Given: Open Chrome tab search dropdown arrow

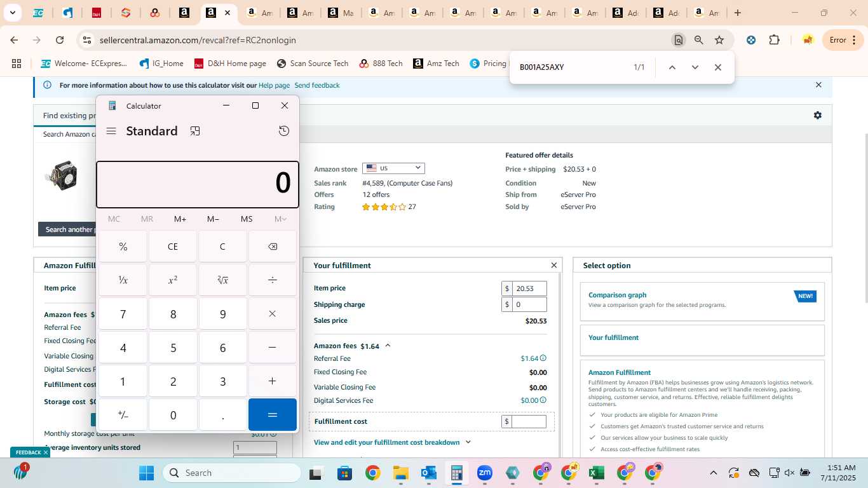Looking at the screenshot, I should [12, 13].
